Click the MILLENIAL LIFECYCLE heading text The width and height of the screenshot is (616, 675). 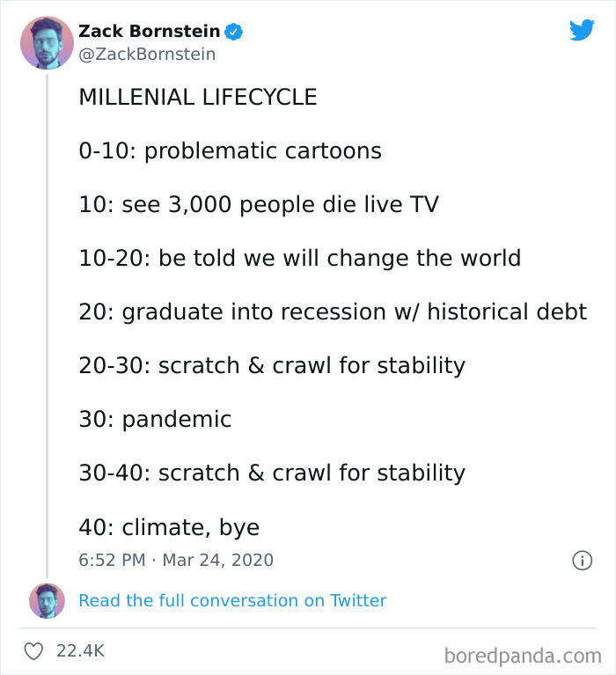click(198, 97)
